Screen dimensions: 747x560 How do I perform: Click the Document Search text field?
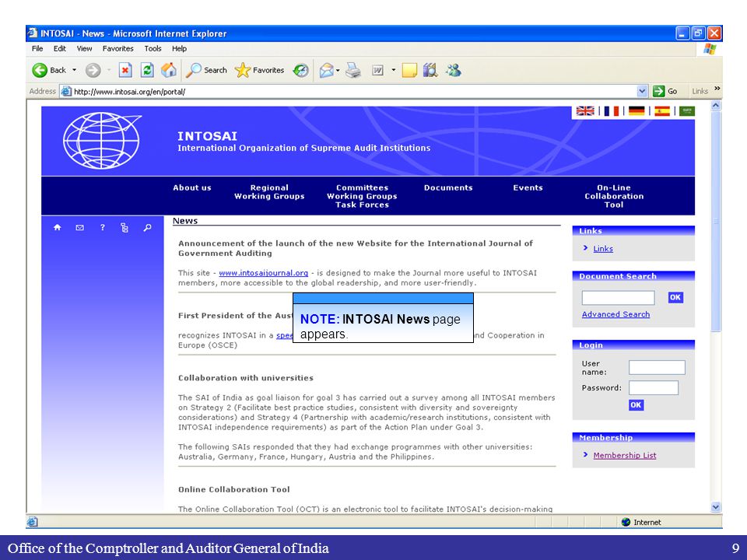click(618, 298)
